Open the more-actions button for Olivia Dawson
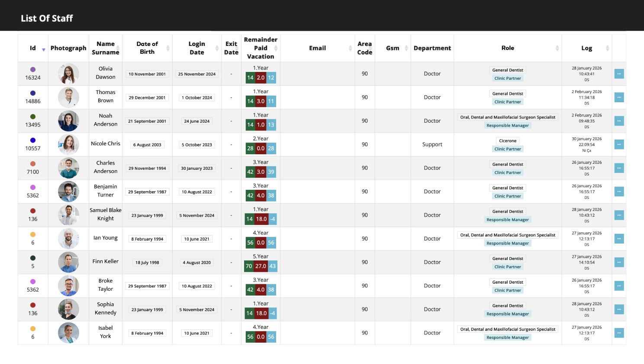 click(619, 74)
